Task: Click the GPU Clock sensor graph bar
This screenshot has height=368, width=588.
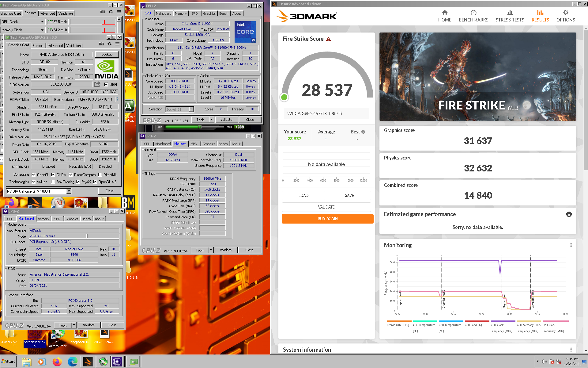Action: pos(93,22)
